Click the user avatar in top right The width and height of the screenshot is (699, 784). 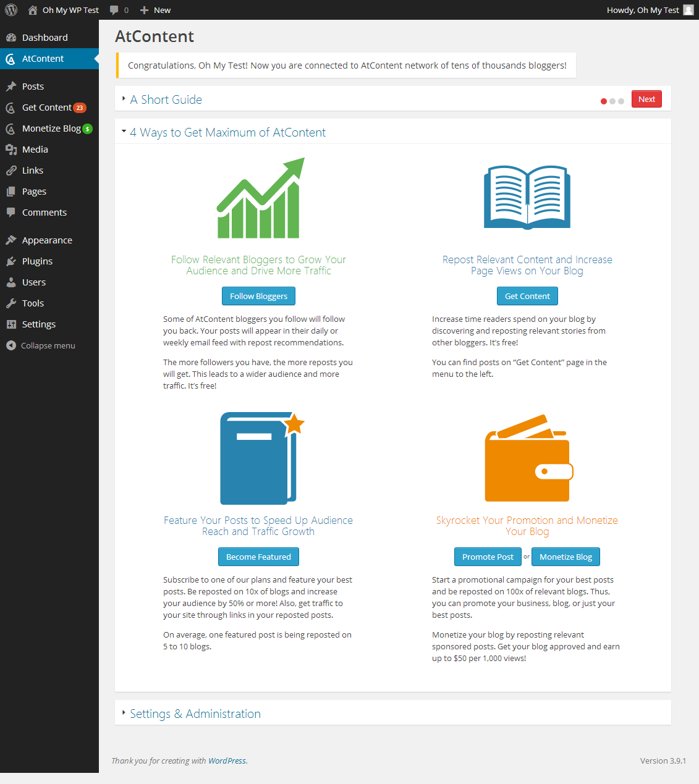coord(688,10)
